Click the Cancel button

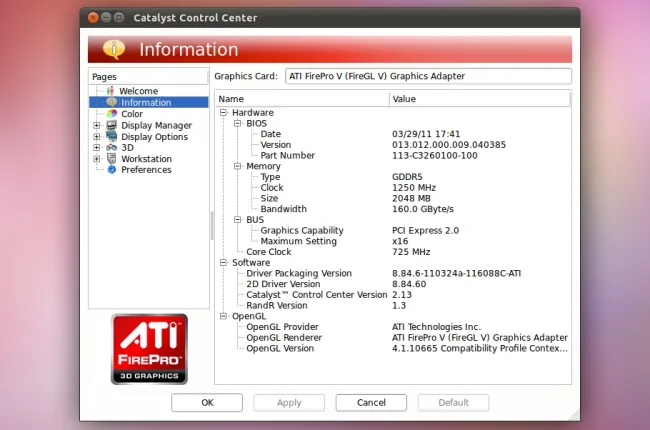tap(371, 403)
